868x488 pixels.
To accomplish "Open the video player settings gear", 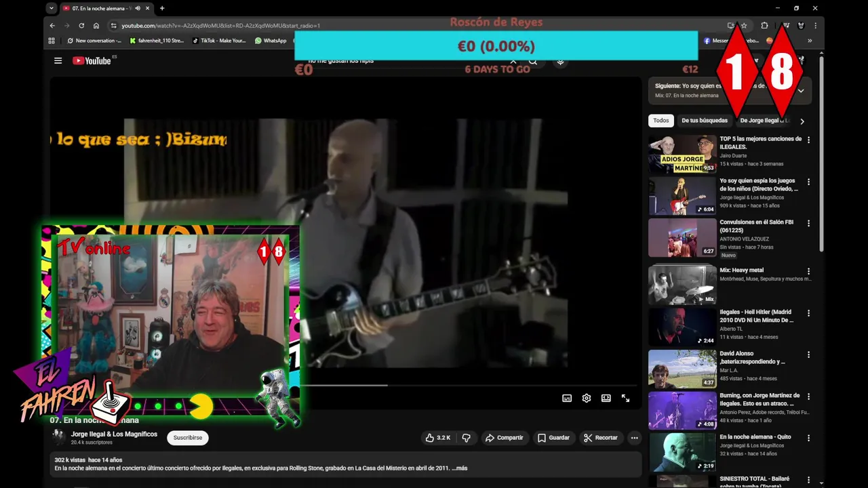I will (x=587, y=399).
